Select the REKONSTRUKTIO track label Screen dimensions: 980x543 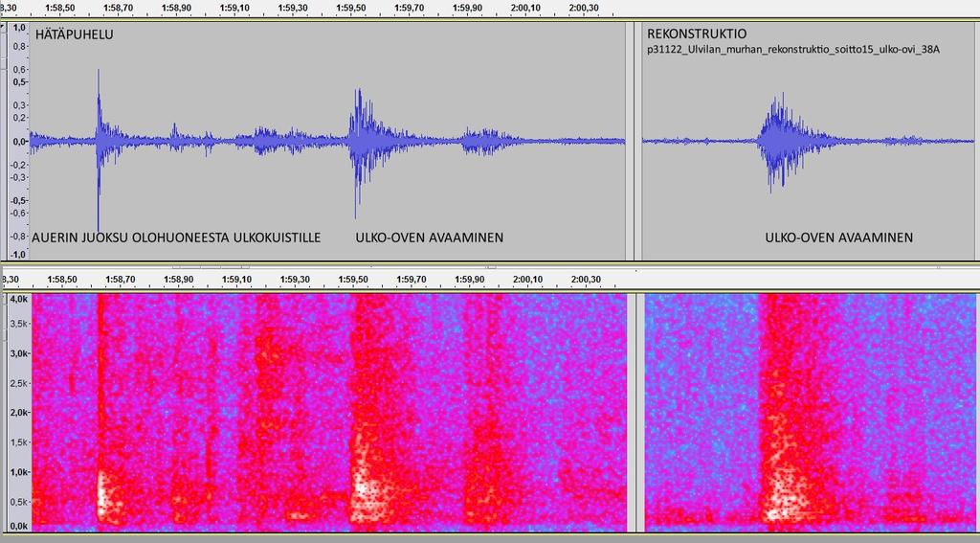697,34
